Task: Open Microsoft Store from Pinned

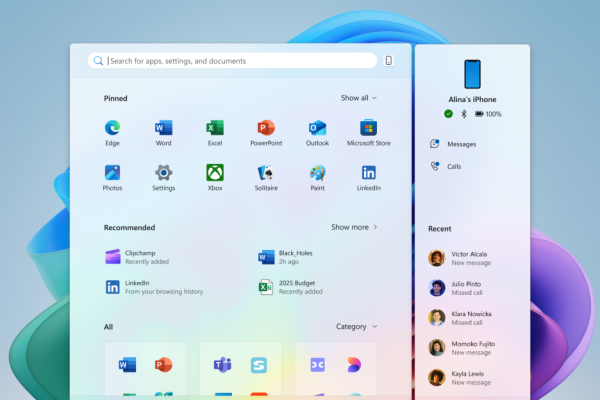Action: pyautogui.click(x=368, y=132)
